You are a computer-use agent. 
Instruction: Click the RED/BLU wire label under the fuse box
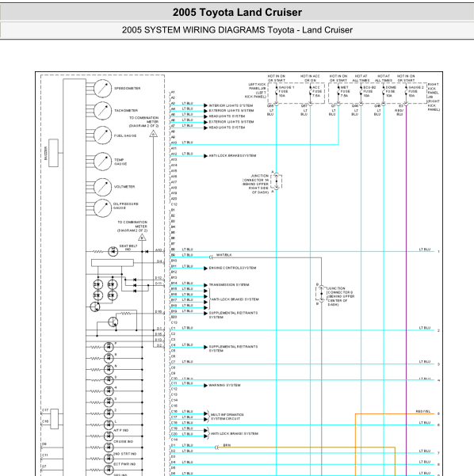click(x=399, y=112)
